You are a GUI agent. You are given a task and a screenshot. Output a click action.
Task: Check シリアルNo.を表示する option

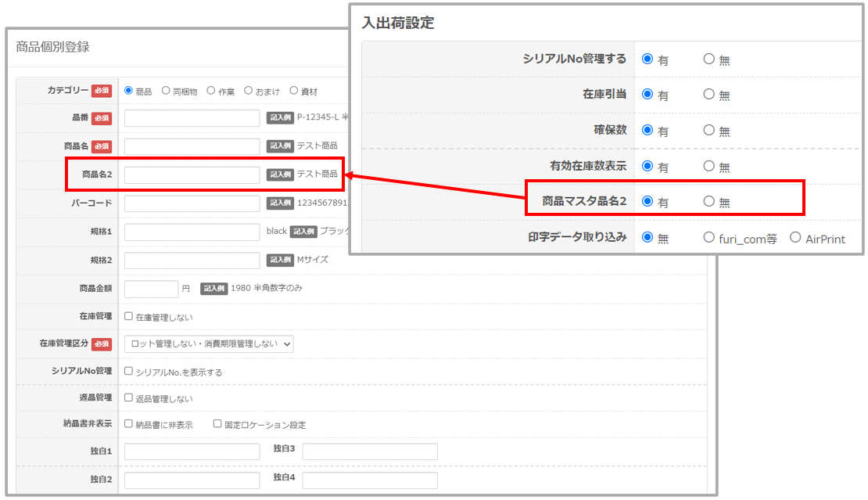(x=129, y=372)
